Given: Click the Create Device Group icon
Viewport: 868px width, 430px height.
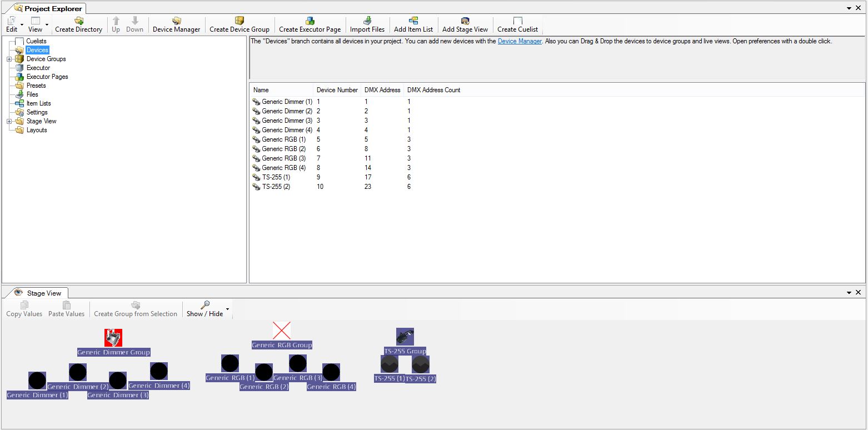Looking at the screenshot, I should coord(239,21).
